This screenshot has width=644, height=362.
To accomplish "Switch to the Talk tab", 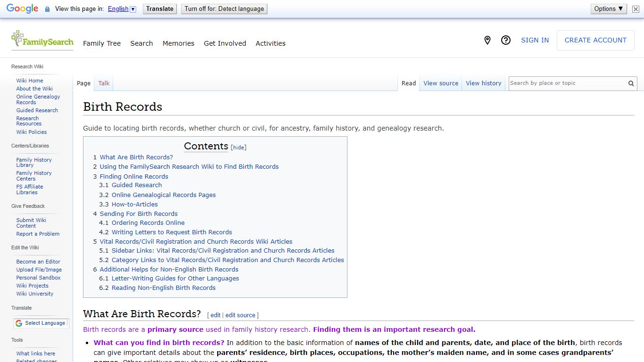I will pos(104,83).
